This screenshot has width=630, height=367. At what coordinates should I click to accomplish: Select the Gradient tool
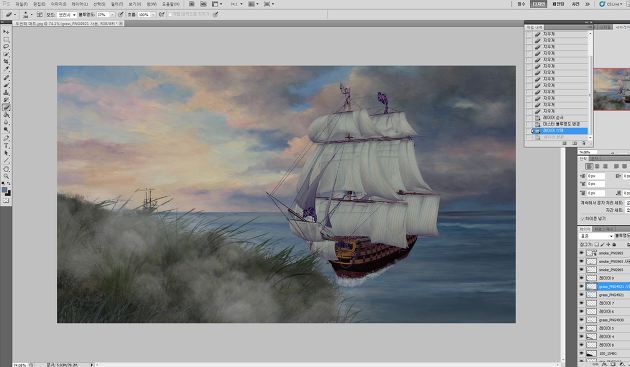[6, 116]
